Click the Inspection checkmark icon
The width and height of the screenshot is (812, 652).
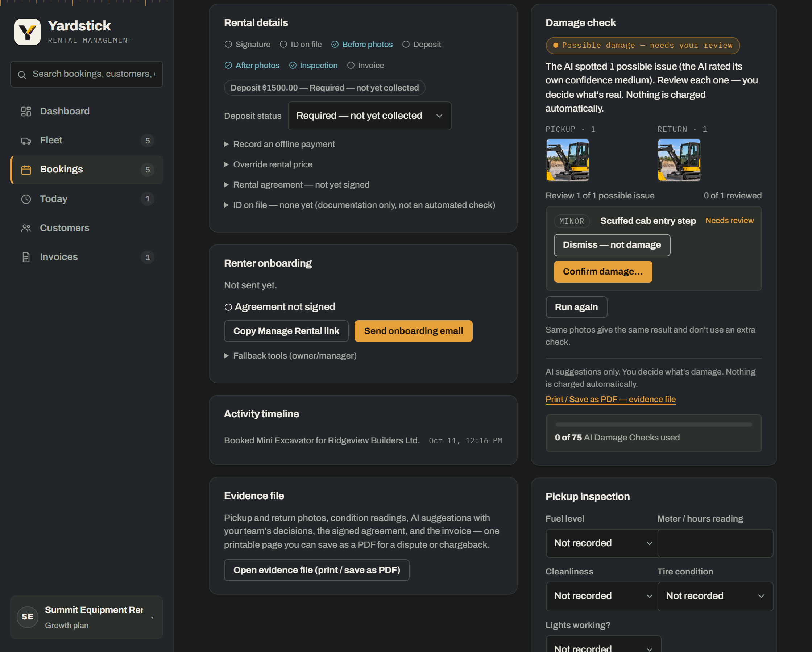[x=293, y=66]
